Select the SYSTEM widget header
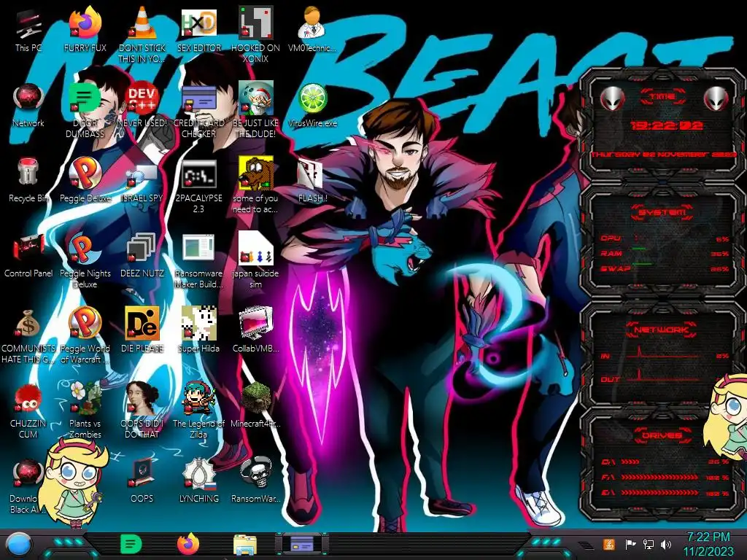This screenshot has width=747, height=560. point(662,212)
